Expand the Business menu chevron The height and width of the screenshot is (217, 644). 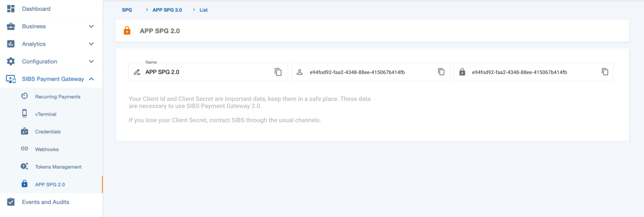[x=91, y=26]
